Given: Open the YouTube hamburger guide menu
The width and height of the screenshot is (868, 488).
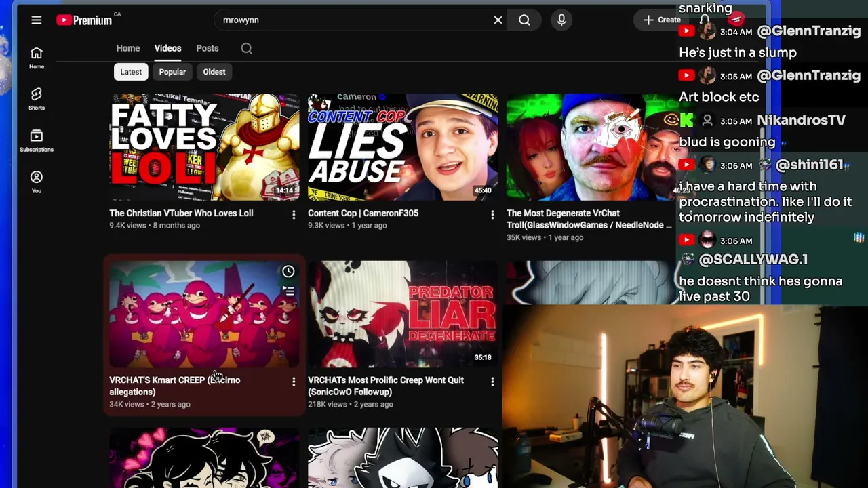Looking at the screenshot, I should coord(37,20).
